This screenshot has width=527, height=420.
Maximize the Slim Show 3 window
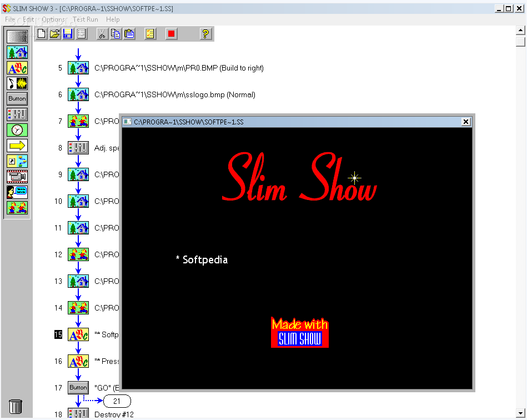[x=509, y=9]
